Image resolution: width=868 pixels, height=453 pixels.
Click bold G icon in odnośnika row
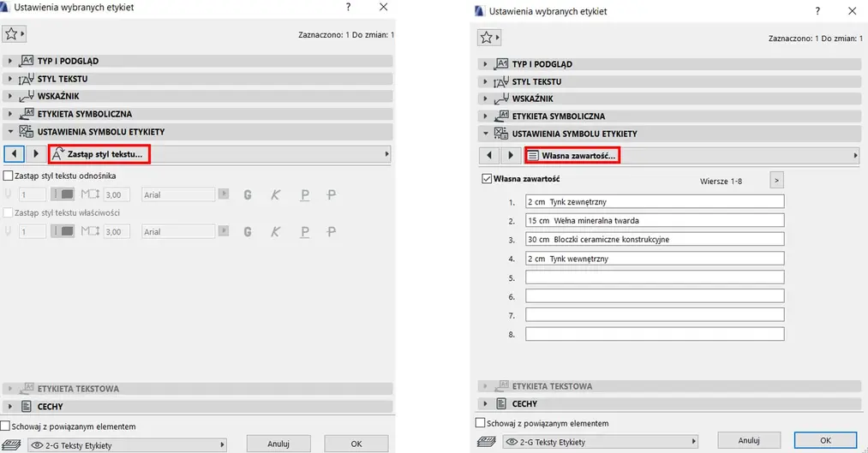click(x=248, y=194)
